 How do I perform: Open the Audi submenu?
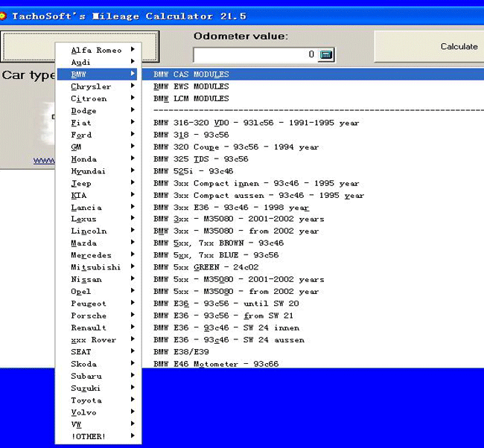[x=98, y=62]
